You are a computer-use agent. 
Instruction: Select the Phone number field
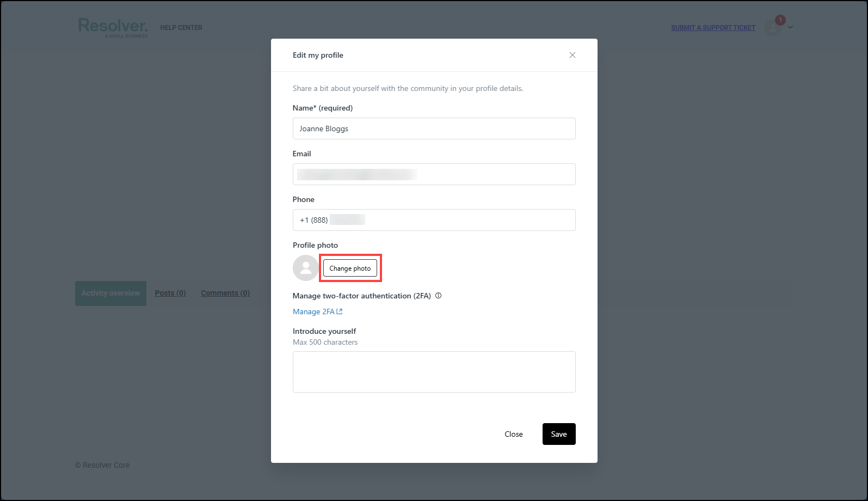[434, 220]
